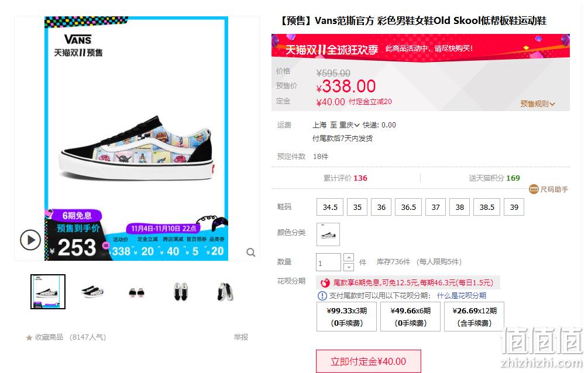Click the star icon next to 收藏商品
This screenshot has width=588, height=373.
tap(29, 338)
